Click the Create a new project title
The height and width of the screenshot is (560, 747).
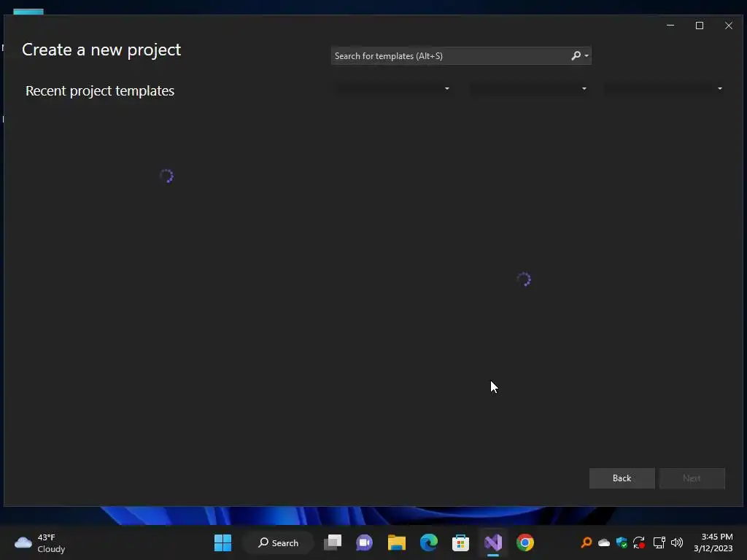pyautogui.click(x=101, y=50)
